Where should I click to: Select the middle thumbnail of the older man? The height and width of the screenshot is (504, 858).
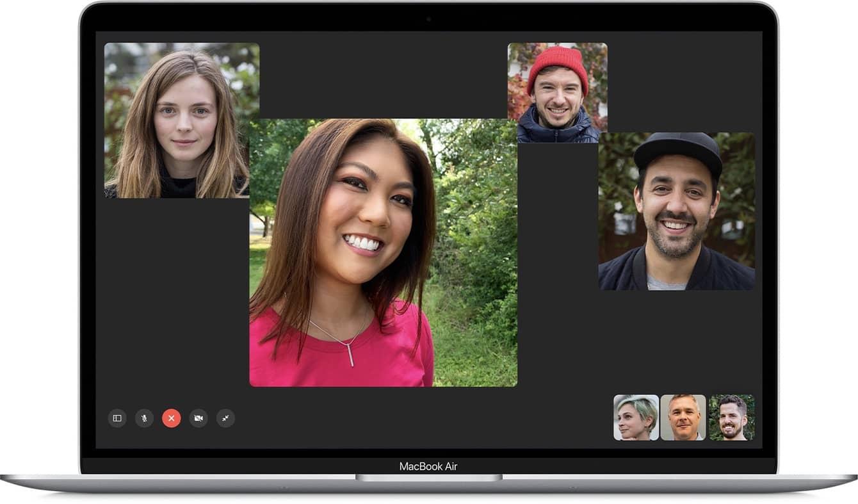tap(683, 418)
